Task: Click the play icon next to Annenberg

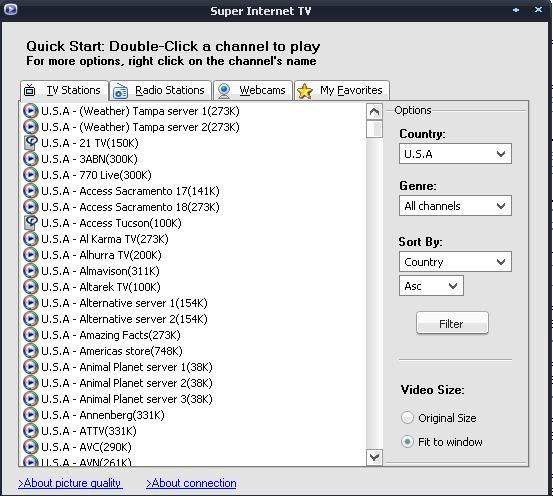Action: point(30,415)
